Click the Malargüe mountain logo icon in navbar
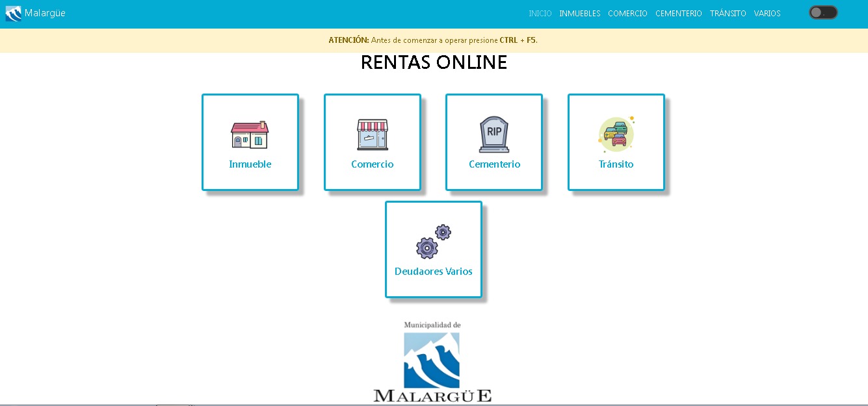 [x=13, y=14]
